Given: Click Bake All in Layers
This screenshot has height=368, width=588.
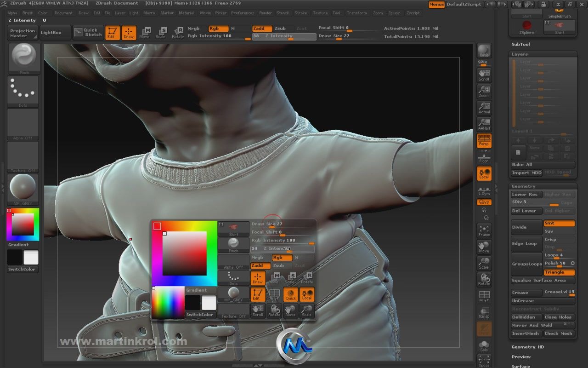Looking at the screenshot, I should click(x=543, y=165).
